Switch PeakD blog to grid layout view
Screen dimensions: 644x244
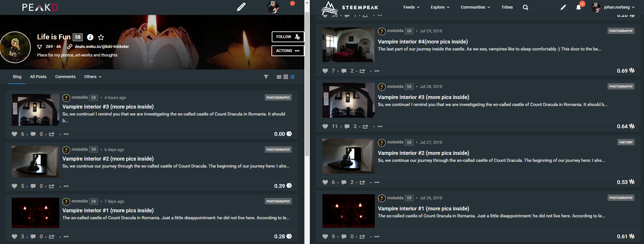coord(286,77)
